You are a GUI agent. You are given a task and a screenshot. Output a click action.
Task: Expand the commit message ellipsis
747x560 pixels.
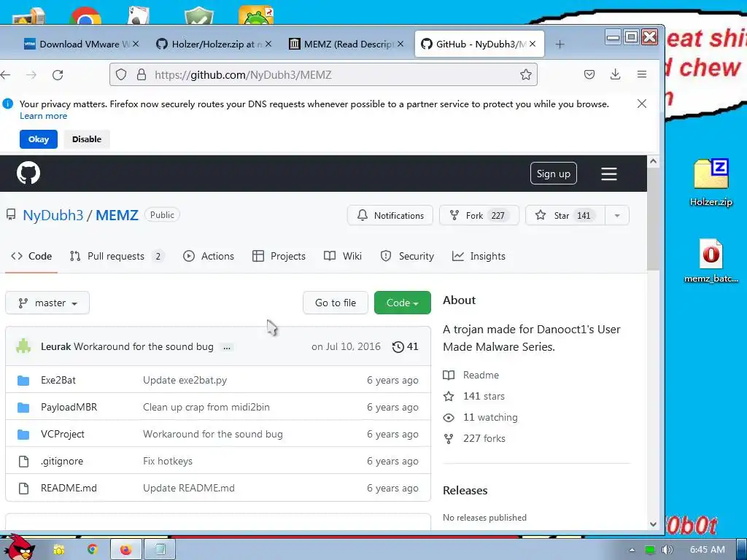[227, 348]
